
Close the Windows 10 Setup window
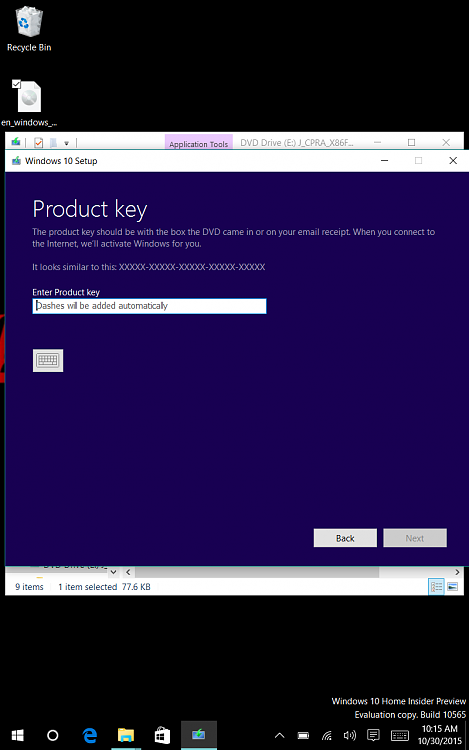[x=453, y=161]
